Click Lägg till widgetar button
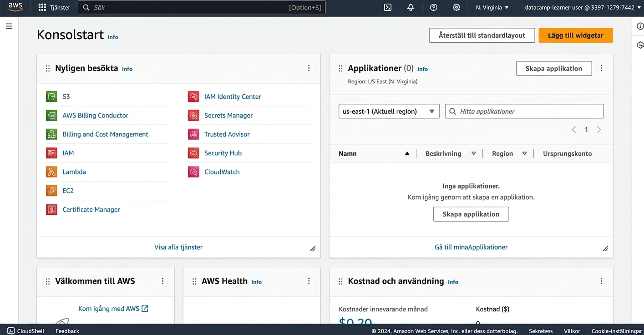This screenshot has width=644, height=335. (x=576, y=36)
